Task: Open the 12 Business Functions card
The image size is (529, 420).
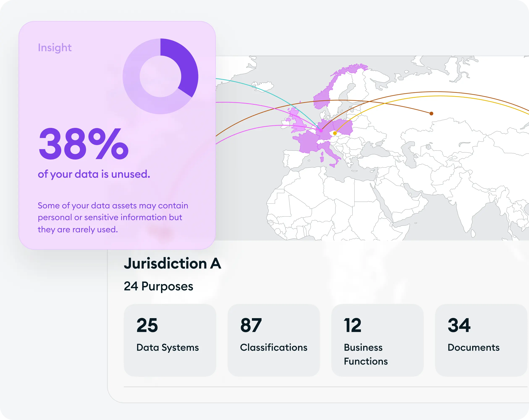Action: (x=377, y=340)
